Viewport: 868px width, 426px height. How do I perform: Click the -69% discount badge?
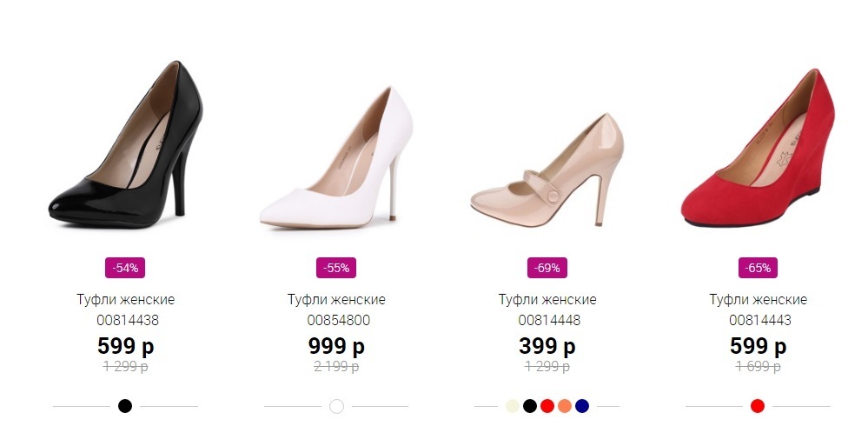click(547, 268)
